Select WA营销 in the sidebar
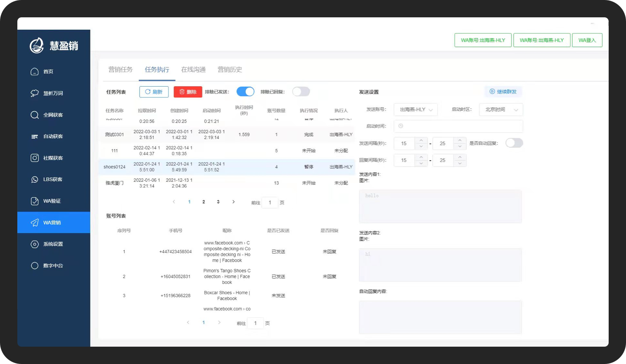The height and width of the screenshot is (364, 626). click(x=54, y=222)
